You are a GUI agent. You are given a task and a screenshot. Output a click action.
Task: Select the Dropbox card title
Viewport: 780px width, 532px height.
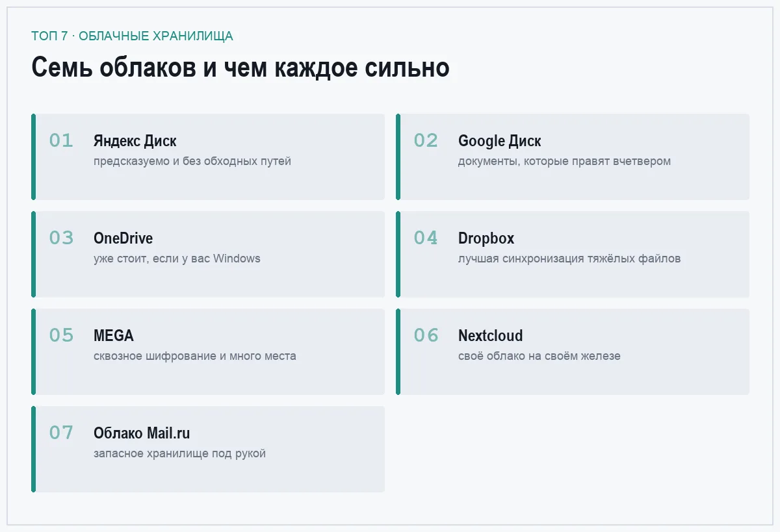pyautogui.click(x=486, y=238)
